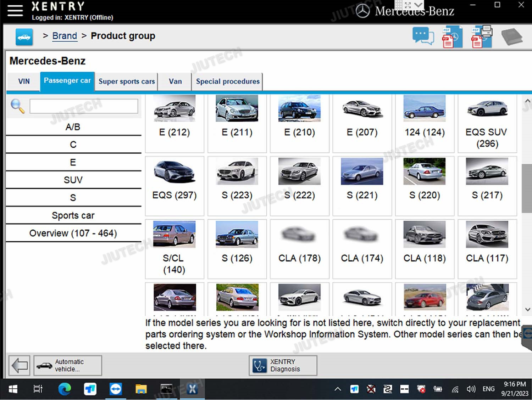Image resolution: width=532 pixels, height=400 pixels.
Task: Expand the dropdown chevron in title bar
Action: (x=419, y=5)
